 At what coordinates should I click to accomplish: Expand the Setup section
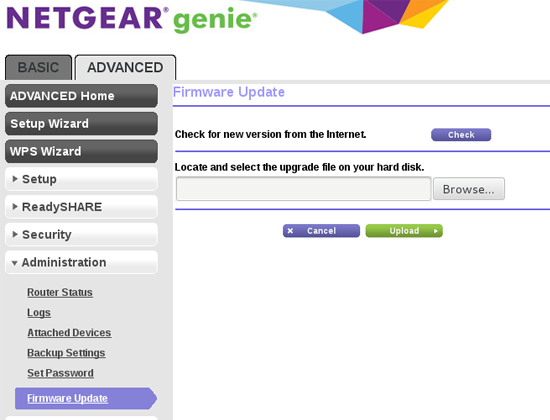(81, 179)
